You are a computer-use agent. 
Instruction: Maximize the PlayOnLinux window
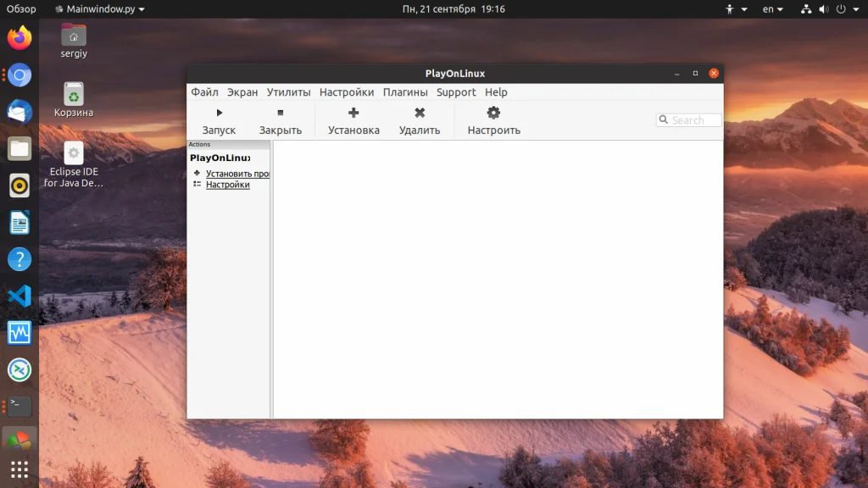point(695,74)
